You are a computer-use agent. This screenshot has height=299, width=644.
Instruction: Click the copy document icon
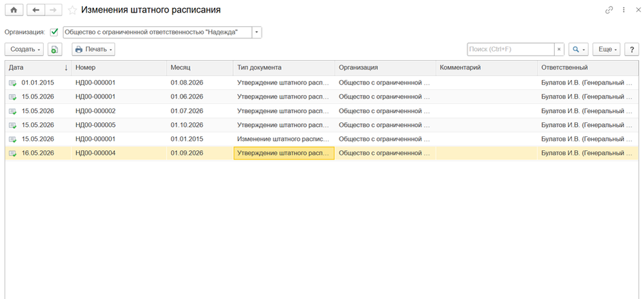tap(54, 50)
